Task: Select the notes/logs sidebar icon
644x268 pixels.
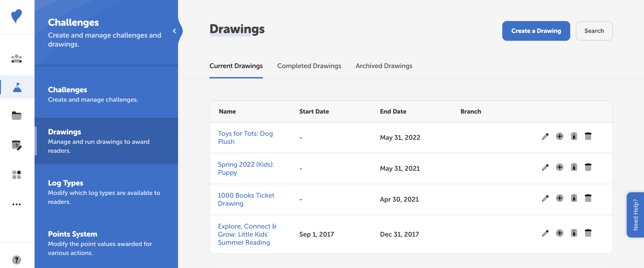Action: tap(17, 145)
